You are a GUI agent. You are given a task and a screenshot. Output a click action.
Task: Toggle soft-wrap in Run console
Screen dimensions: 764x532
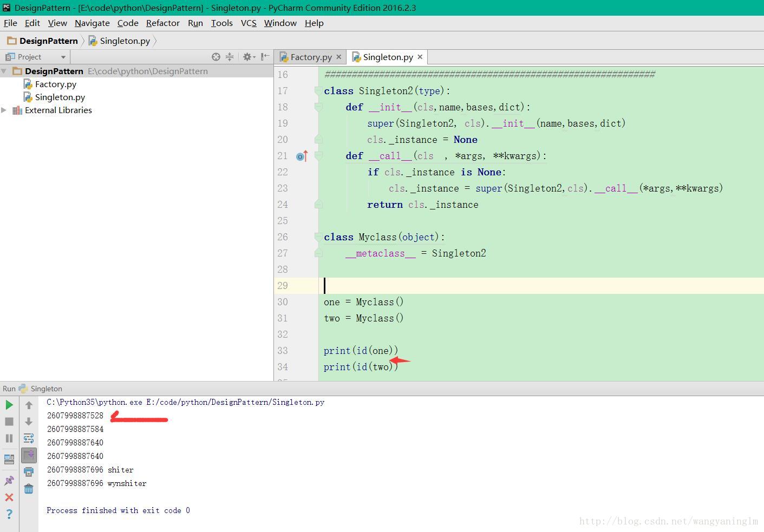click(29, 438)
